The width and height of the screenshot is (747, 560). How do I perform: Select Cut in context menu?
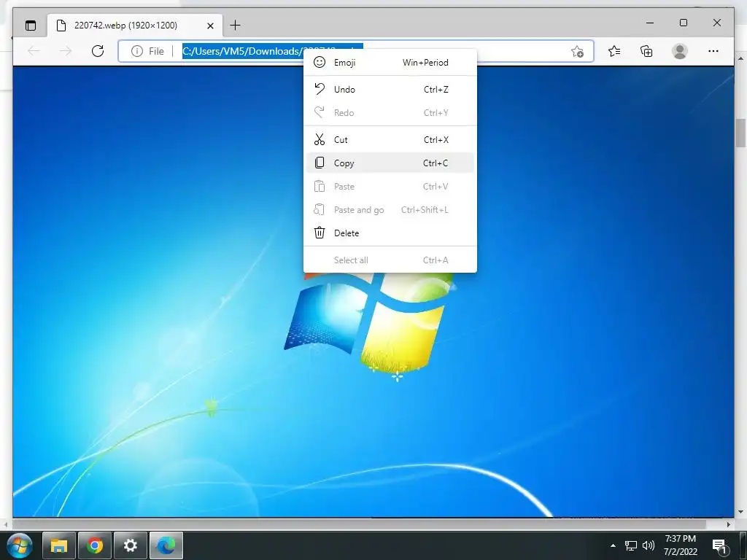[390, 139]
